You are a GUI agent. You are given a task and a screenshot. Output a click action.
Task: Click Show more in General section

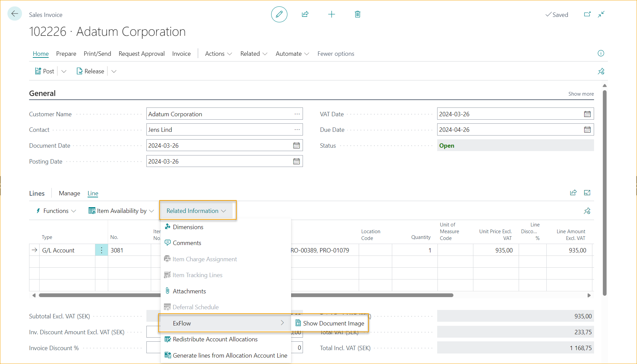pyautogui.click(x=581, y=94)
